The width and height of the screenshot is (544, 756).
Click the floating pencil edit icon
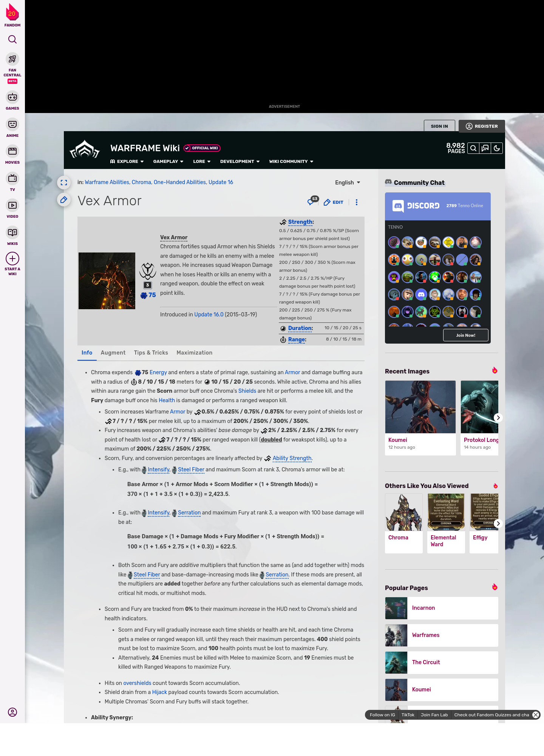(64, 200)
